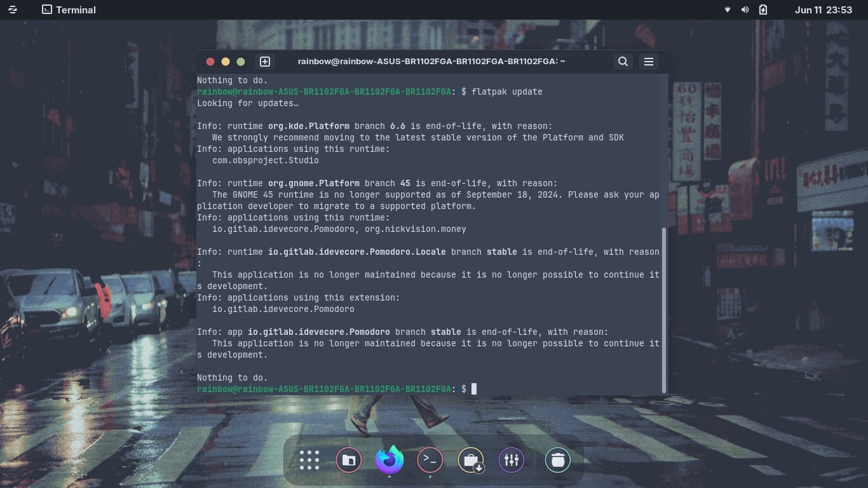Click the battery charging icon in the top bar

(763, 10)
